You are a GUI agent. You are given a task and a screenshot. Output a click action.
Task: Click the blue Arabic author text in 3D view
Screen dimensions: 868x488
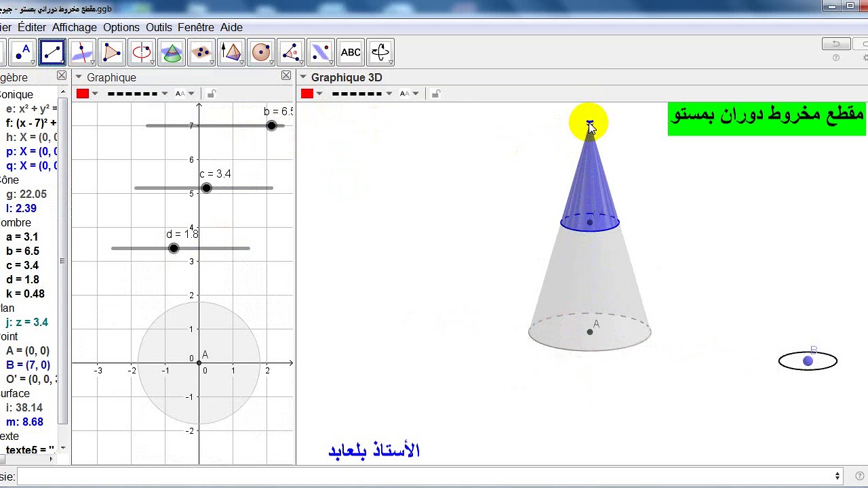(374, 450)
